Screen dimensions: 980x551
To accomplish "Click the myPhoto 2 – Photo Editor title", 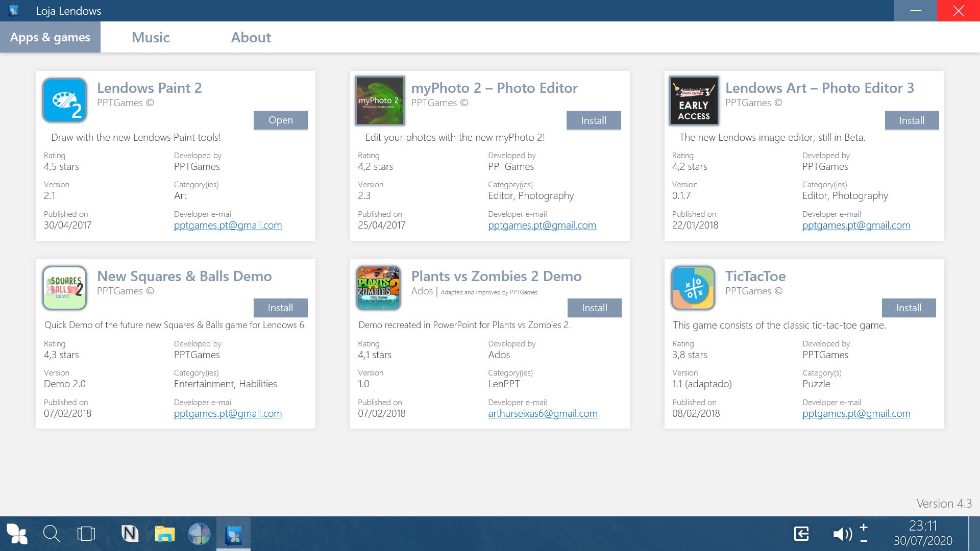I will click(494, 88).
